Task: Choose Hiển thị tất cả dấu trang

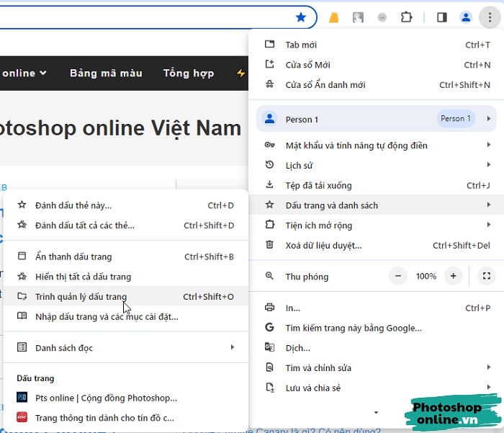Action: tap(126, 277)
